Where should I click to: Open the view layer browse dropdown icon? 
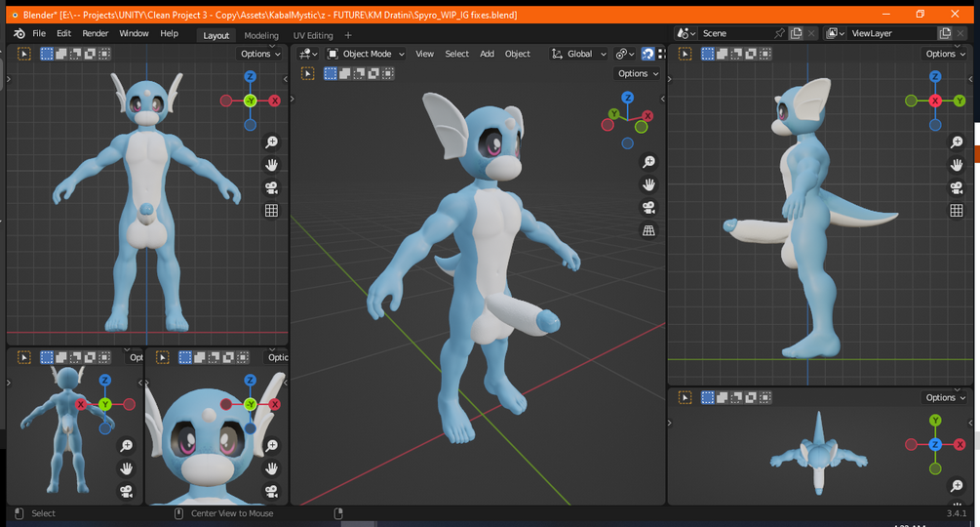click(836, 34)
